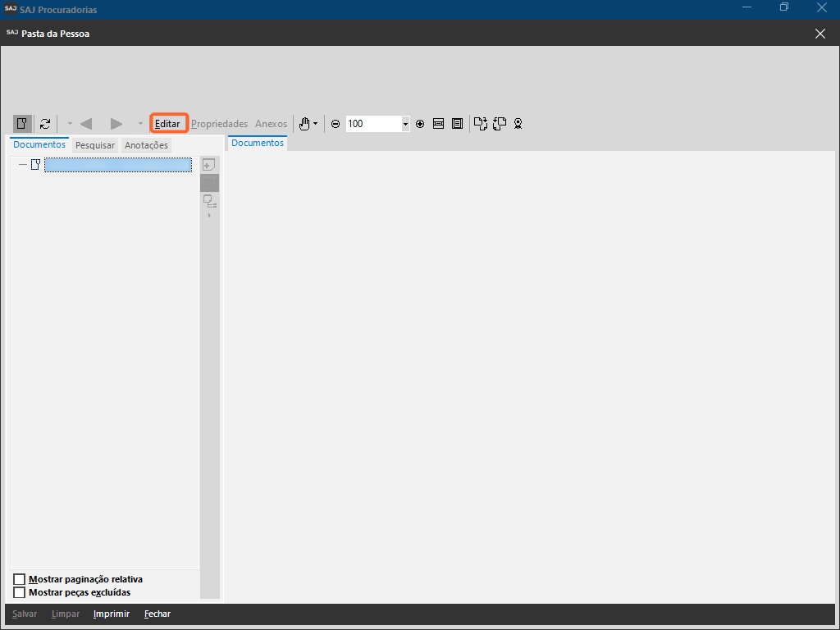
Task: Click the fit to width icon
Action: [x=438, y=124]
